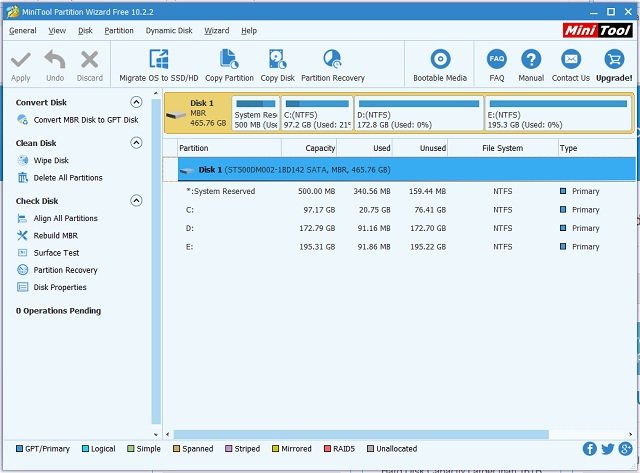The image size is (640, 473).
Task: Click the 0 Operations Pending label
Action: pos(58,311)
